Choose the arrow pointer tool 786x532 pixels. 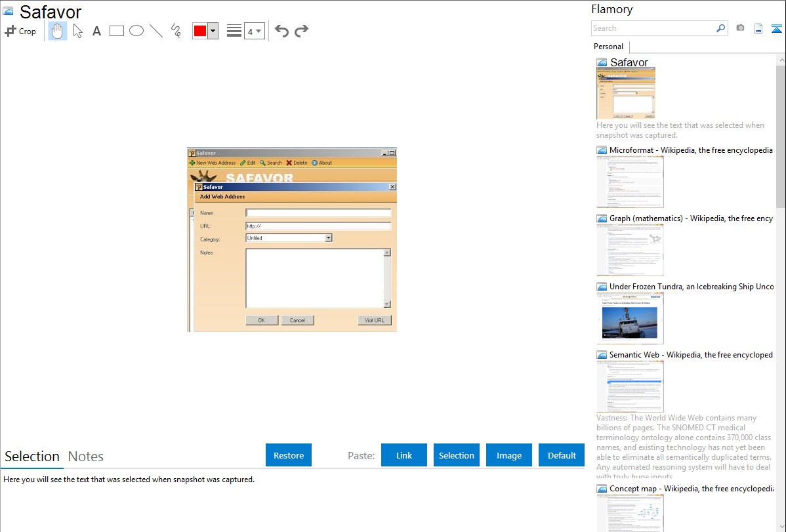pos(77,31)
